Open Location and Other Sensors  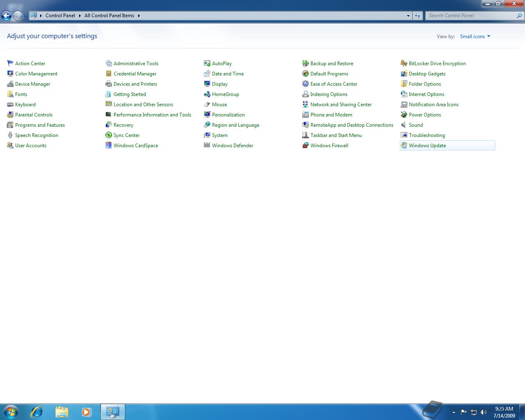[x=143, y=104]
